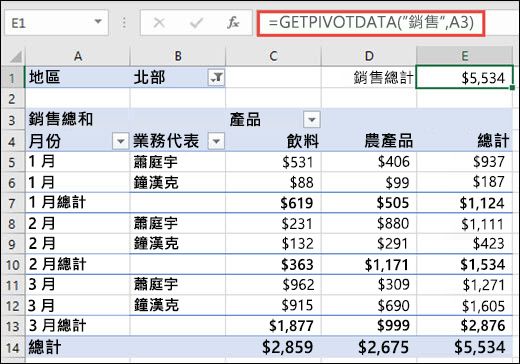Click the Select All corner triangle
Screen dimensions: 520x364
click(16, 57)
